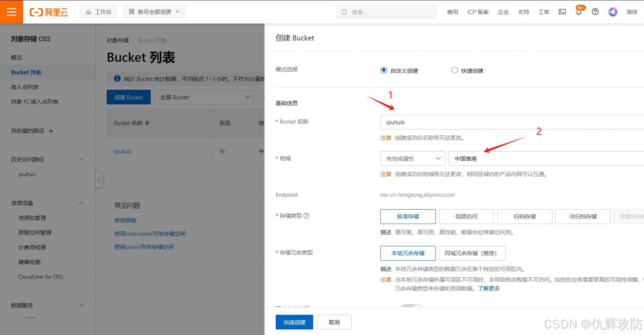
Task: Collapse the resource usage section
Action: (x=82, y=203)
